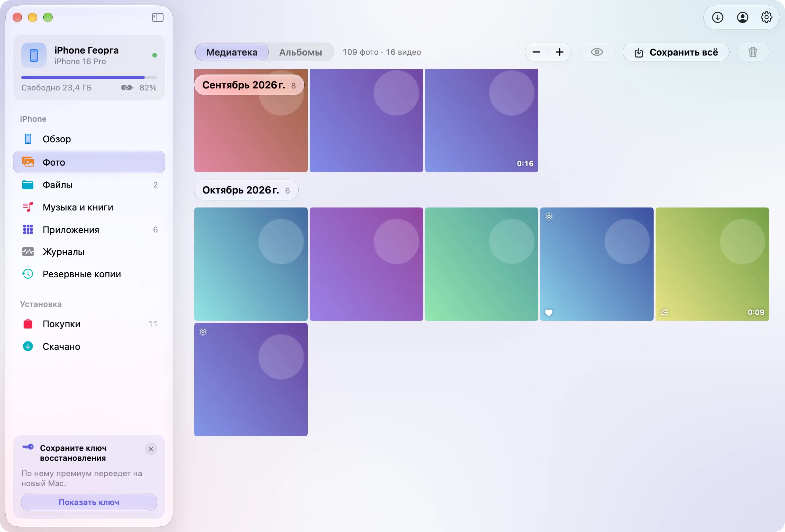Viewport: 785px width, 532px height.
Task: Open Скачано in the sidebar
Action: click(x=89, y=347)
